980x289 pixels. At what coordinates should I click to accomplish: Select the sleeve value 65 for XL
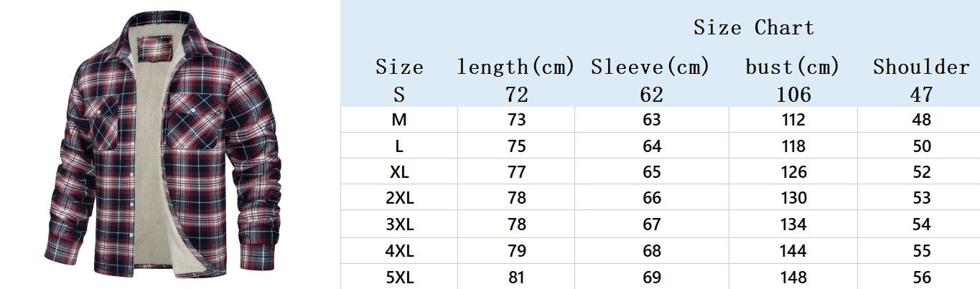pyautogui.click(x=652, y=172)
